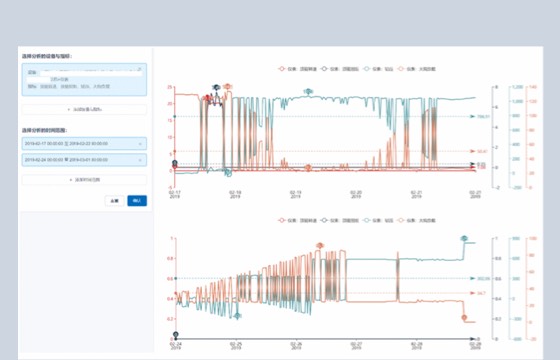
Task: Toggle teal third legend series in top chart
Action: 378,69
